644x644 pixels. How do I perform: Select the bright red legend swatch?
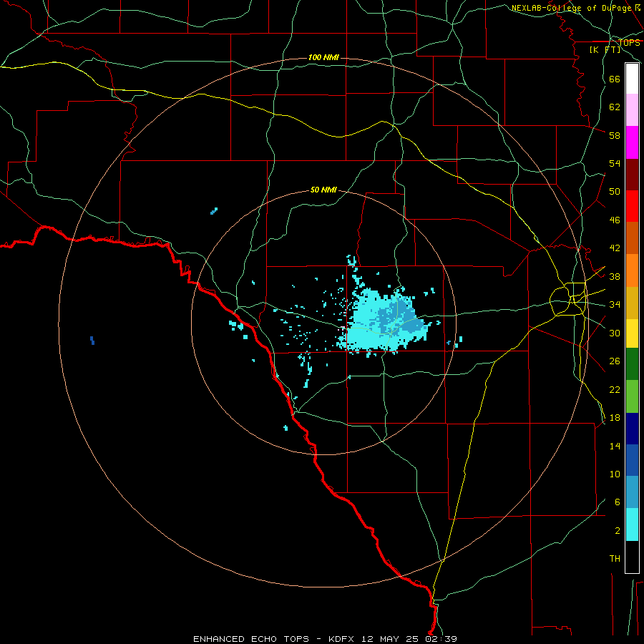point(632,206)
